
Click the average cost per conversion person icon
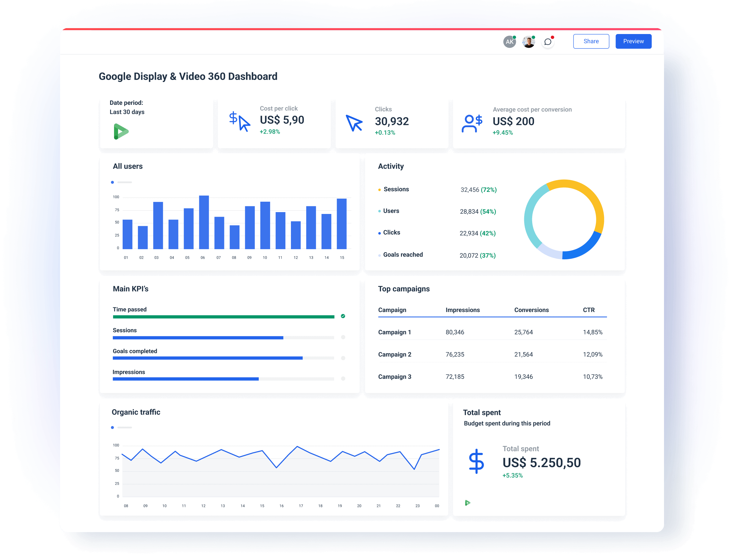(472, 123)
